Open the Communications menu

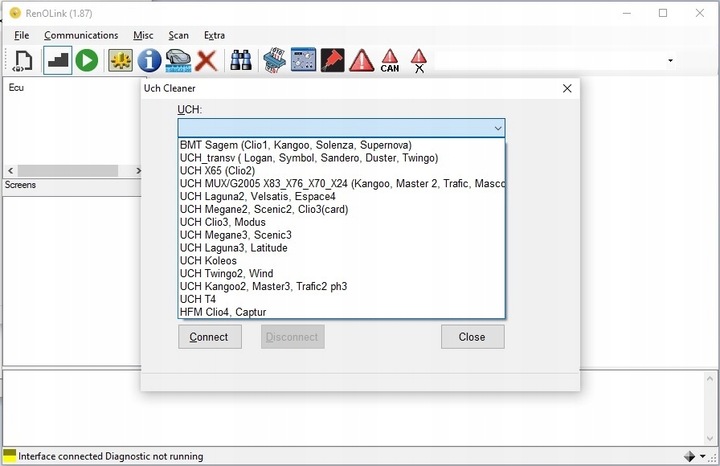pyautogui.click(x=81, y=35)
